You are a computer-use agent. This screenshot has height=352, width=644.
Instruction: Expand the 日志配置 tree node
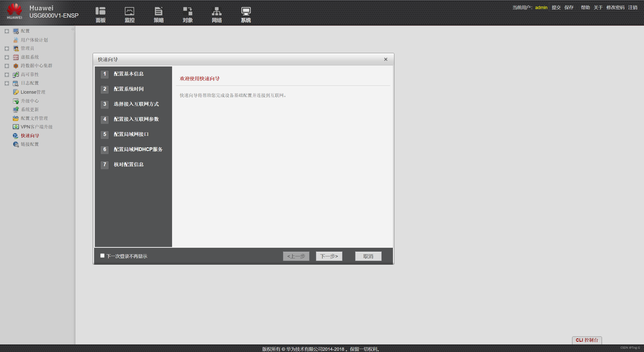click(x=7, y=83)
